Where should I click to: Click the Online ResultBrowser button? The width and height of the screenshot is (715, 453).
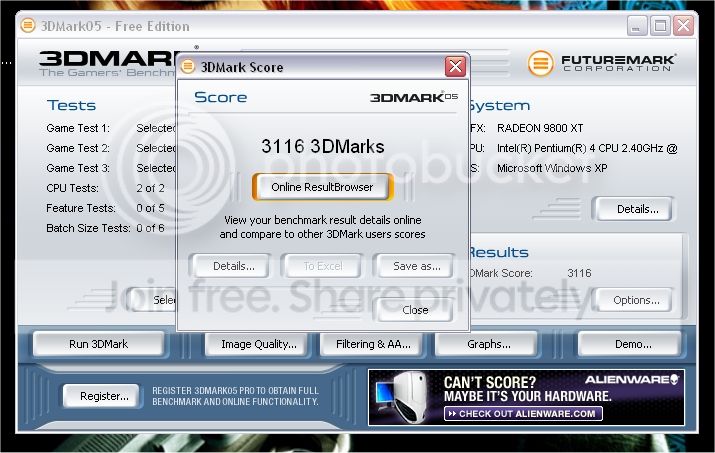(x=322, y=187)
